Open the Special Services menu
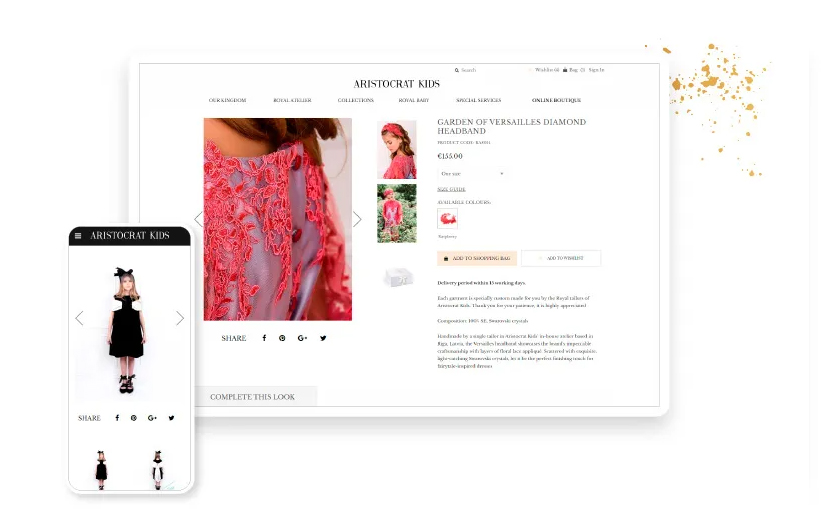The height and width of the screenshot is (525, 825). [479, 100]
